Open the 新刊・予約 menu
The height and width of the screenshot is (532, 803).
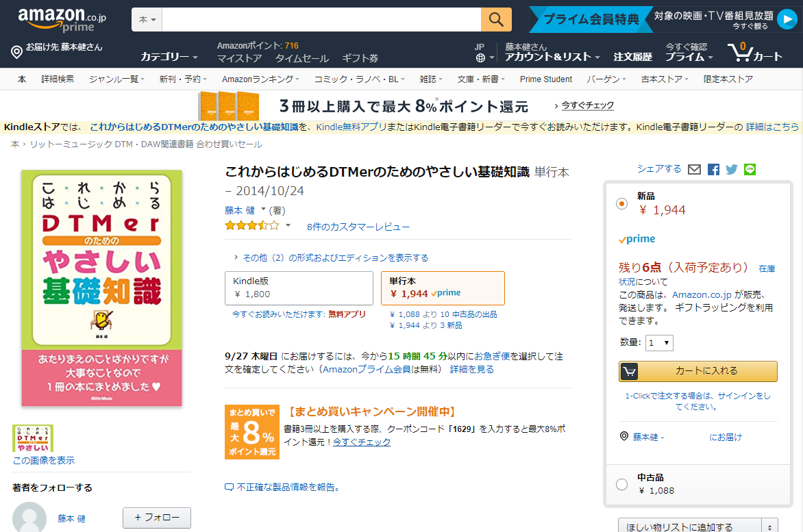183,79
